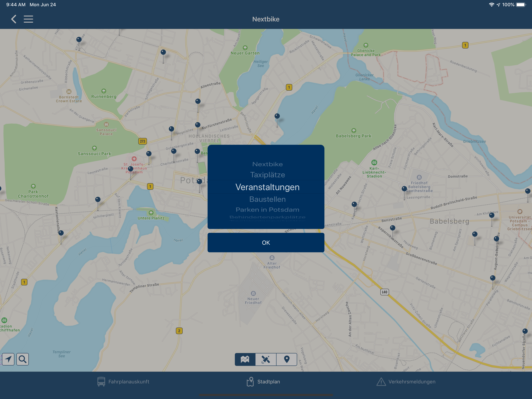532x399 pixels.
Task: Choose Taxiplätze in the picker
Action: coord(267,175)
